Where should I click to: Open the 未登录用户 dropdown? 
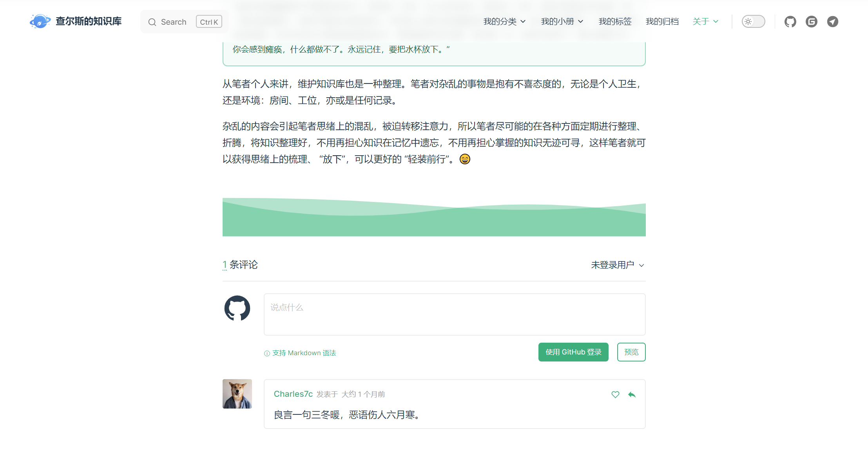[617, 265]
